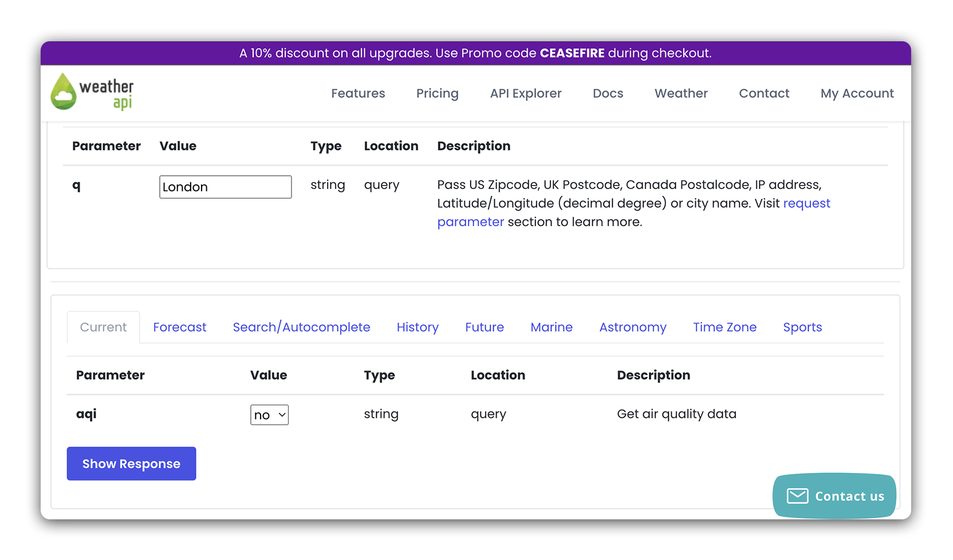Go to the Future tab
Viewport: 953px width, 560px height.
(x=485, y=328)
